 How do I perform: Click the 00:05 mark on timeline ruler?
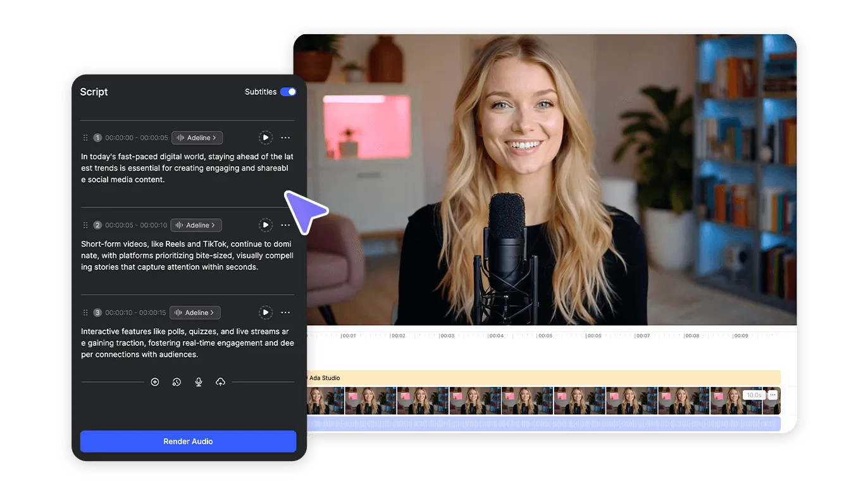(545, 336)
